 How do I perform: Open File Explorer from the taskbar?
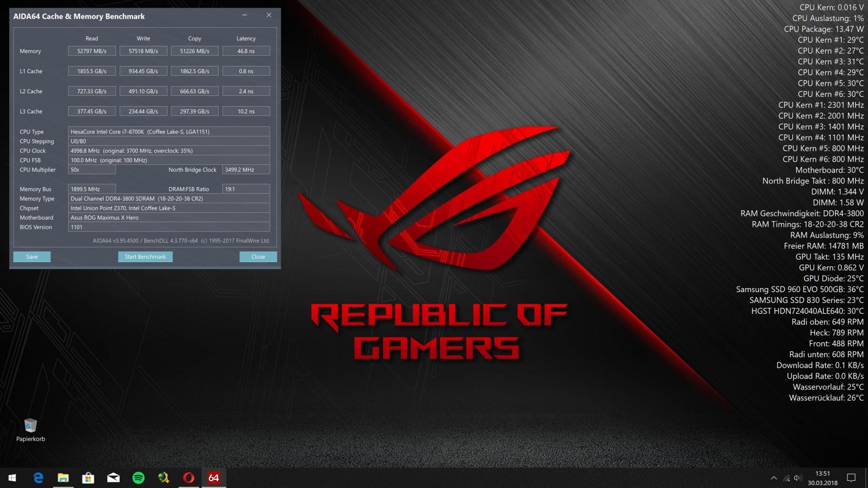click(x=63, y=478)
